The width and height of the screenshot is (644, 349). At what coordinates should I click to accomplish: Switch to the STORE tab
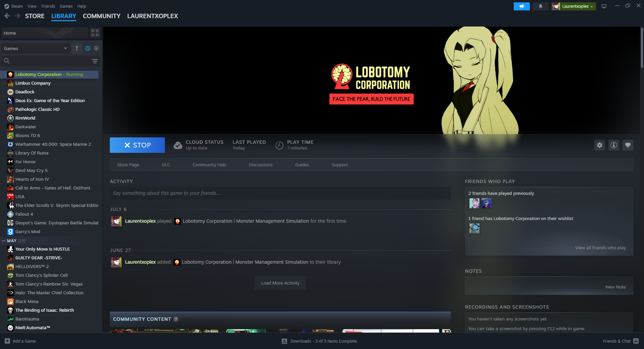(x=35, y=16)
